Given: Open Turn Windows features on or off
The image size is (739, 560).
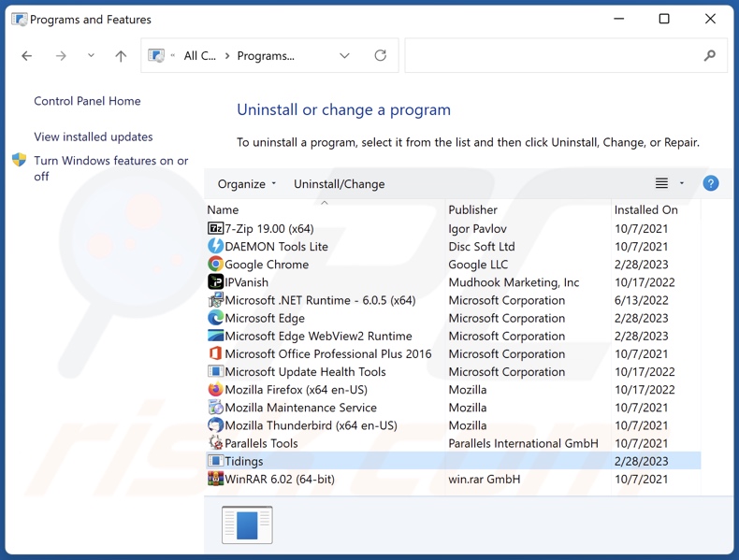Looking at the screenshot, I should tap(110, 168).
